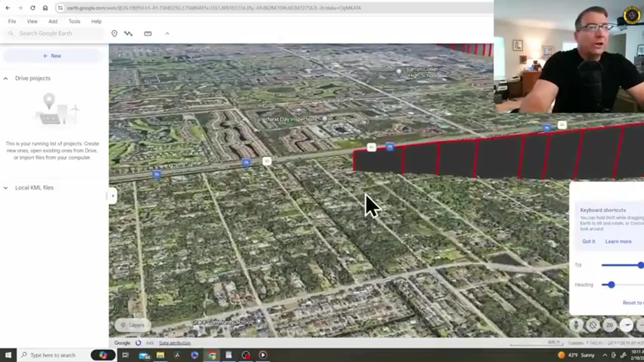Screen dimensions: 644x362
Task: Activate Street View pegman
Action: (577, 325)
